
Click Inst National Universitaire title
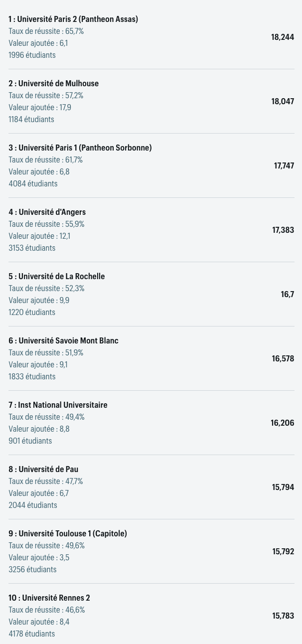(x=58, y=405)
